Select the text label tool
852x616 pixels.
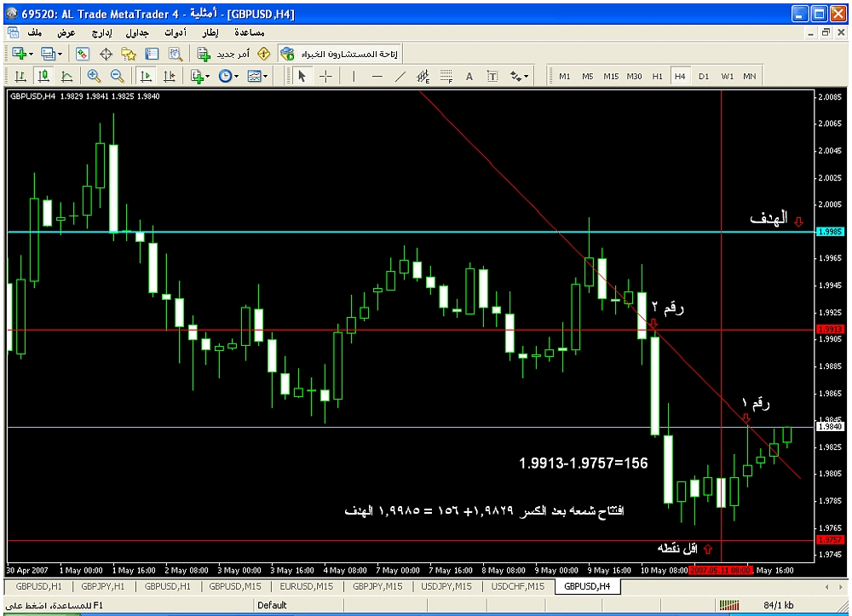point(492,76)
